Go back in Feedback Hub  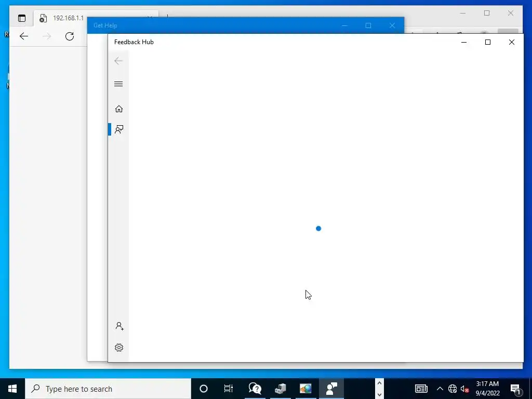coord(118,61)
